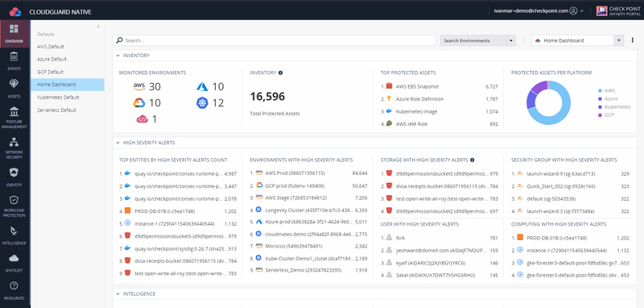Select the Identity sidebar icon
The height and width of the screenshot is (308, 644).
pos(14,173)
